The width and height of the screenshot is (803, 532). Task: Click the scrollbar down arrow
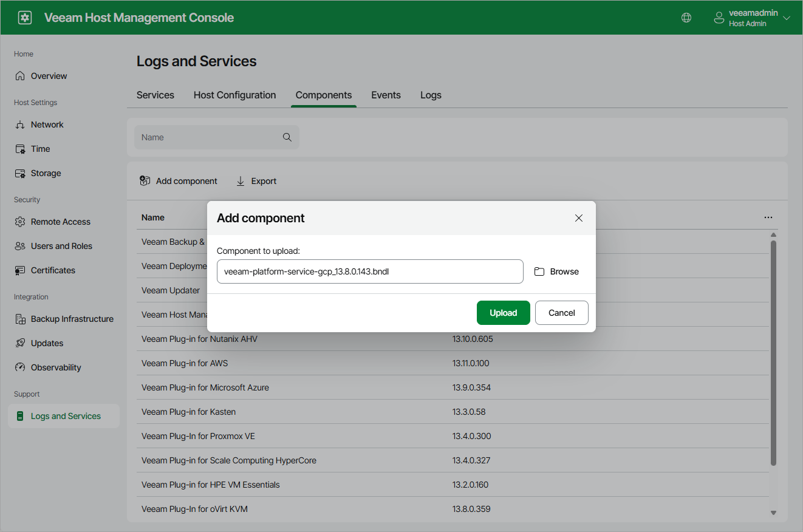[773, 513]
